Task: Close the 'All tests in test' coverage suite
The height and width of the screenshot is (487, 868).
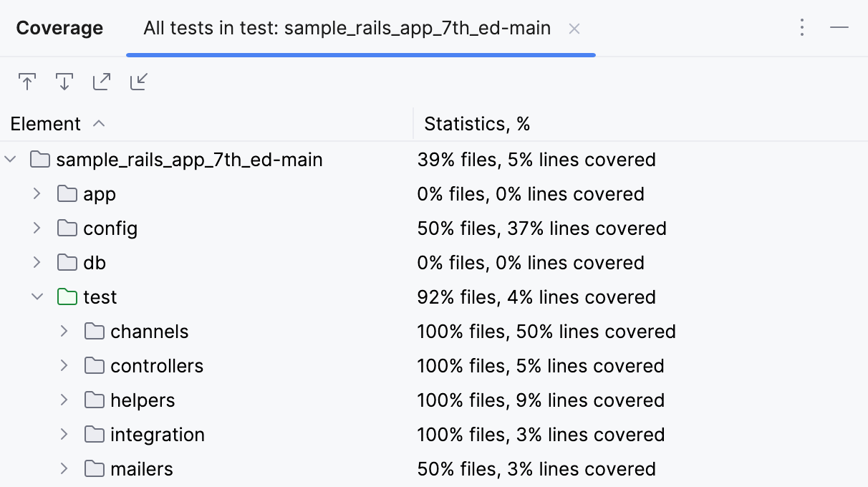Action: (x=575, y=29)
